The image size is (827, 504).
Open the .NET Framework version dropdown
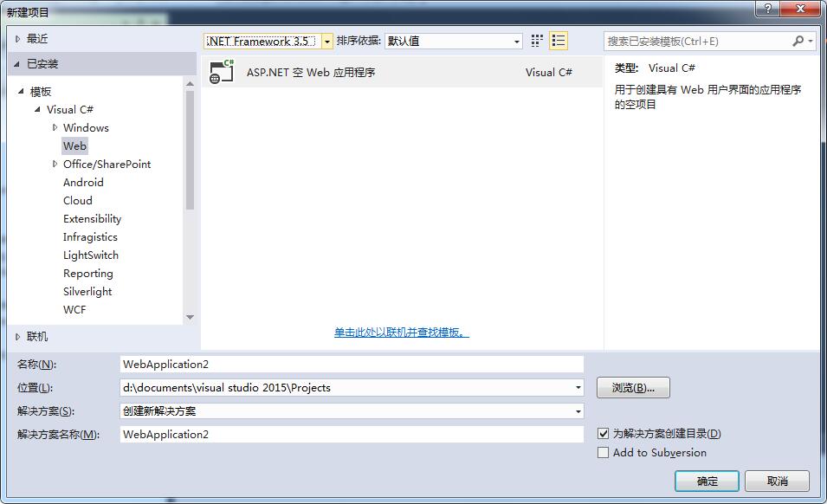click(x=327, y=42)
